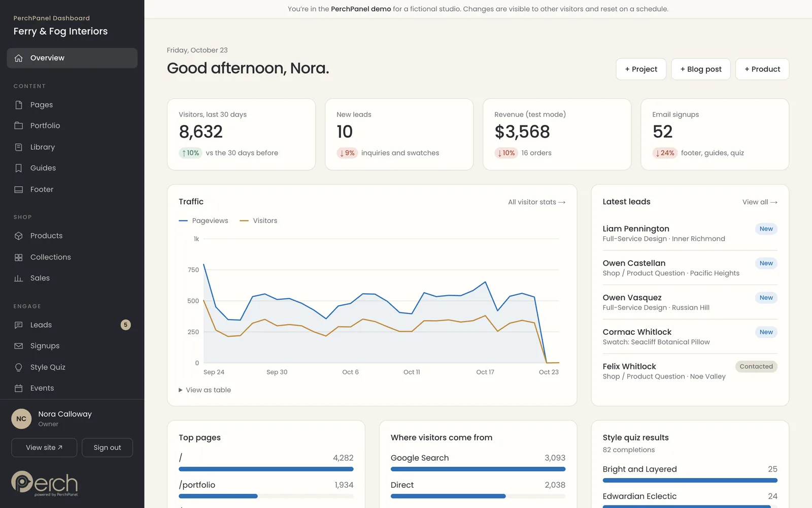
Task: Click the Sales bar-chart icon
Action: pos(19,278)
